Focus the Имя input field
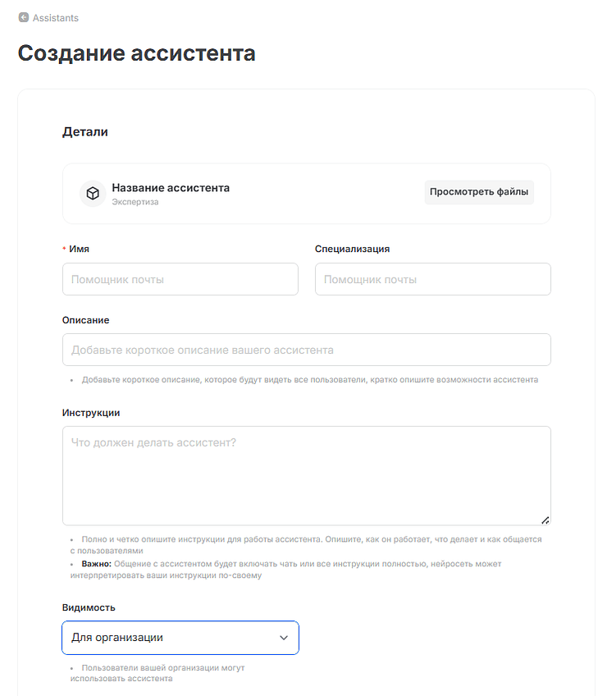The width and height of the screenshot is (616, 696). [x=180, y=279]
